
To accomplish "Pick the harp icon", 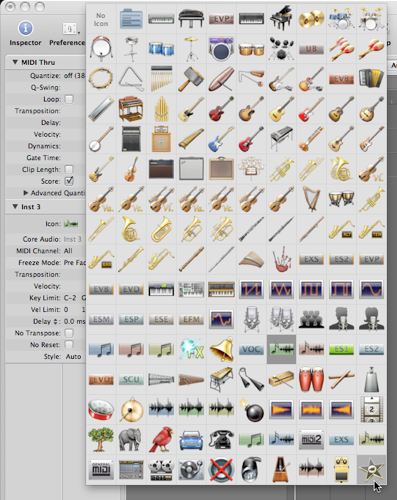I will coord(311,199).
